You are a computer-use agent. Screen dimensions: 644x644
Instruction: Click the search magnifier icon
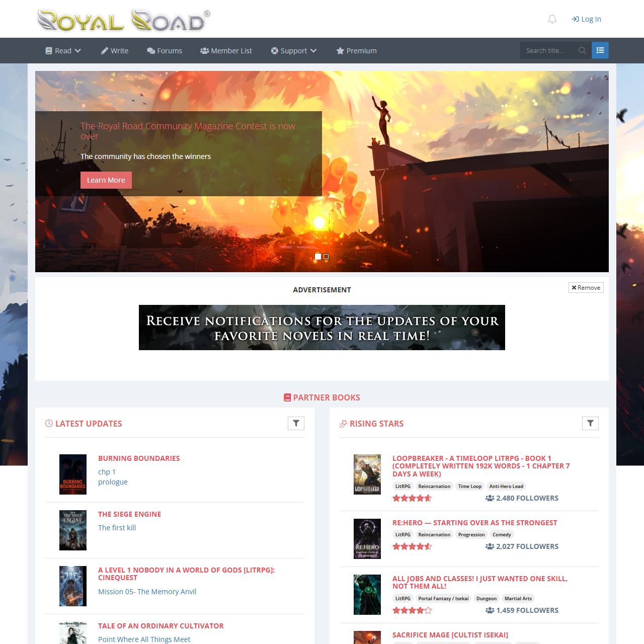click(582, 50)
